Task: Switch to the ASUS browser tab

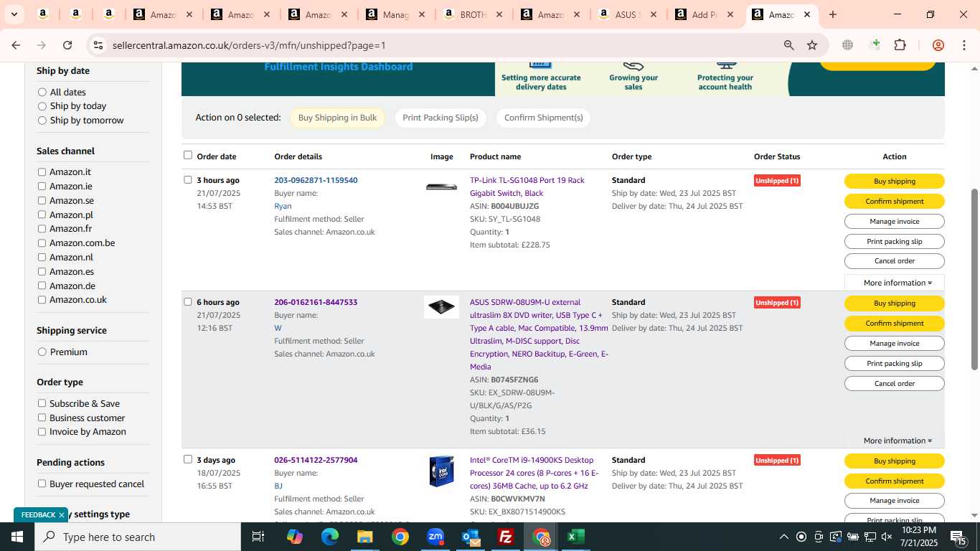Action: pos(627,14)
